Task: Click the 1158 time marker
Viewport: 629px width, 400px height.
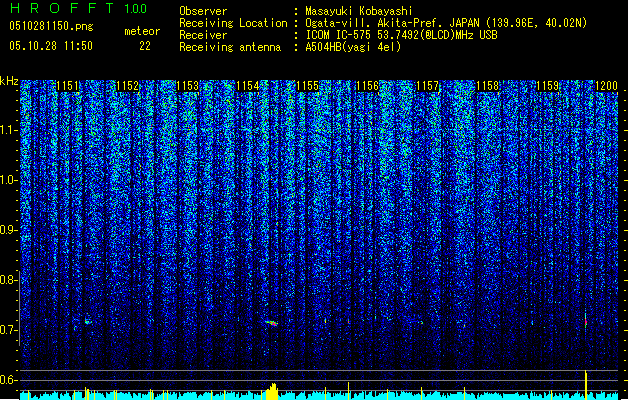Action: point(487,86)
